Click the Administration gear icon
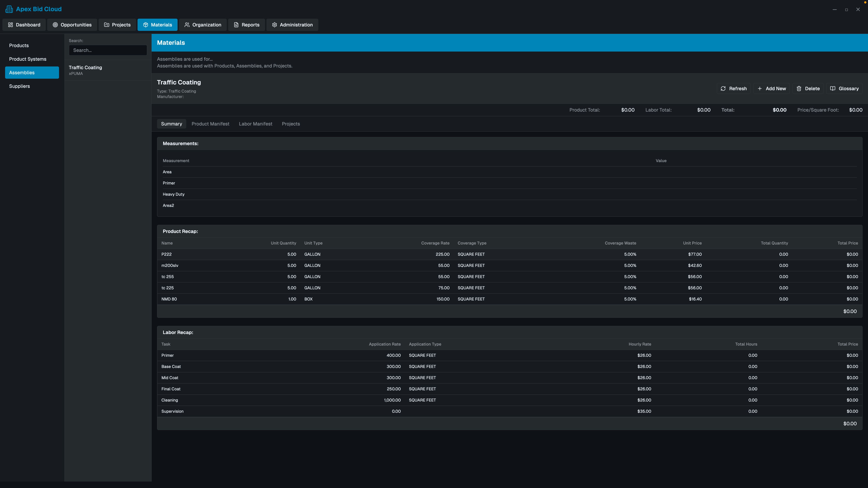 [275, 25]
